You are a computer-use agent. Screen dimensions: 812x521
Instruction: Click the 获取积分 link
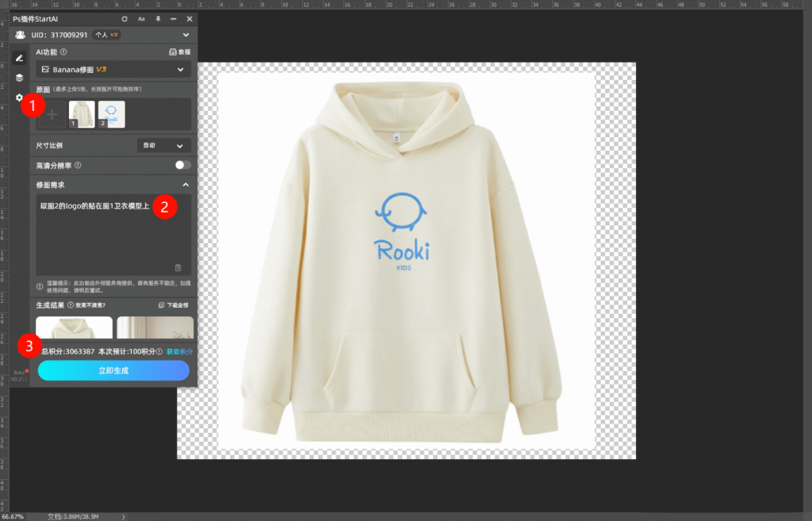(179, 351)
